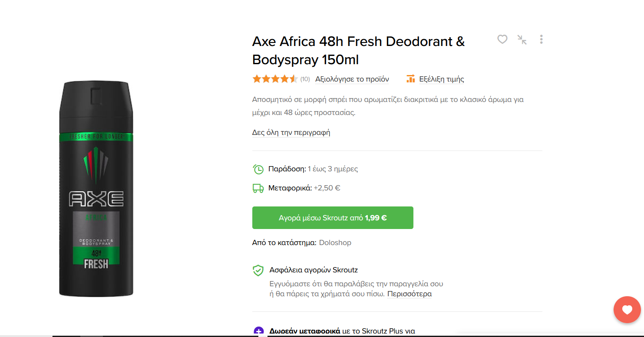Click the purple Skroutz Plus plus icon

[258, 331]
